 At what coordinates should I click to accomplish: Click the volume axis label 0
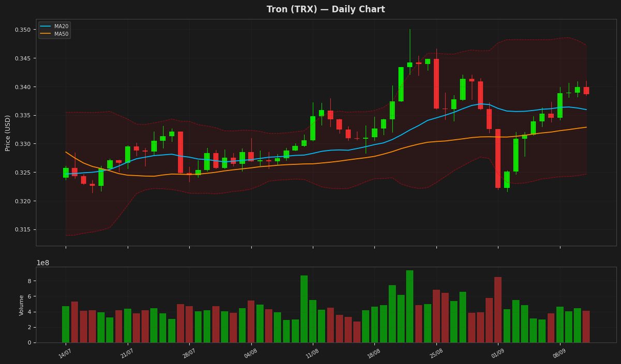coord(29,343)
